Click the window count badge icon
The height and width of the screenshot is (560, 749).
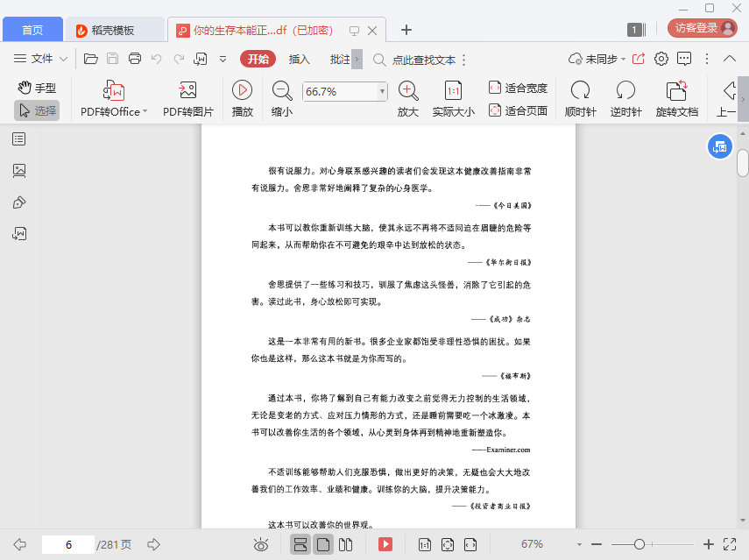[x=636, y=30]
